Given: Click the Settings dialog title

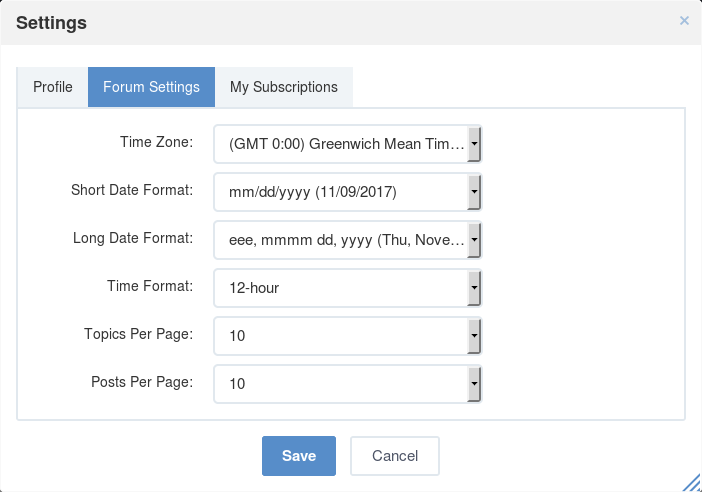Looking at the screenshot, I should 51,23.
